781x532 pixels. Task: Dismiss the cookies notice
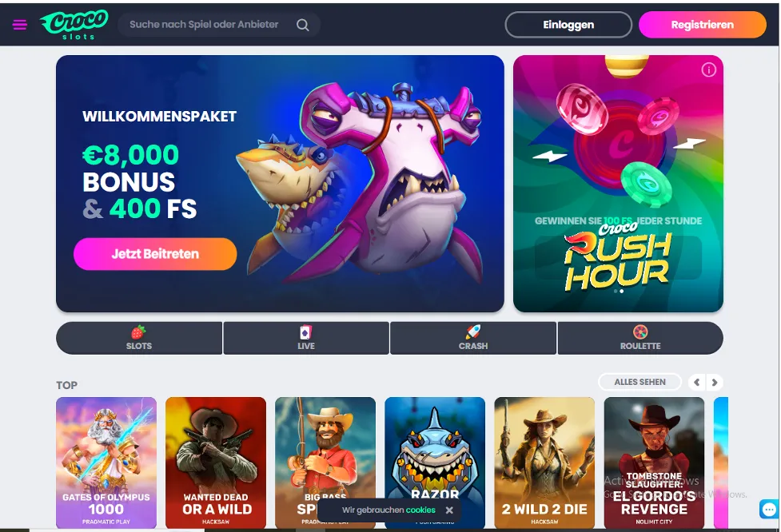tap(449, 510)
